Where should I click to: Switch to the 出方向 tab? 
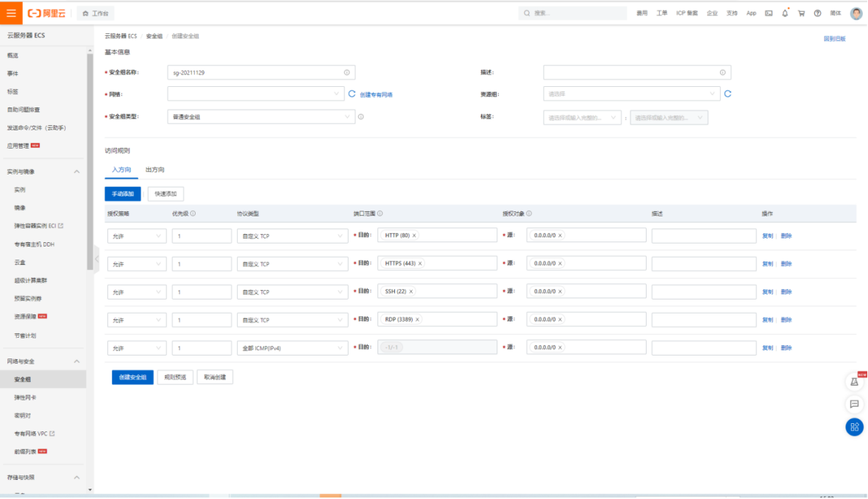point(154,170)
